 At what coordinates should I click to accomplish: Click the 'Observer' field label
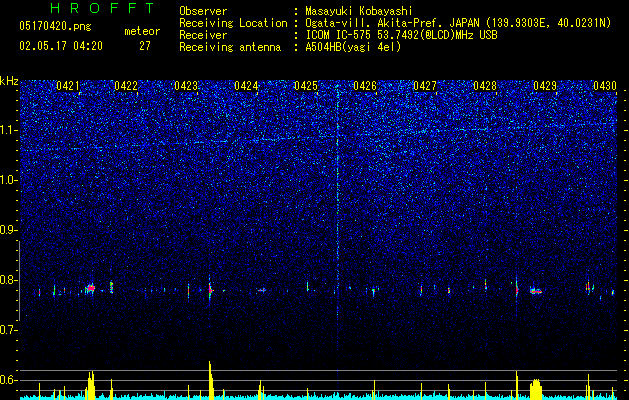(203, 11)
